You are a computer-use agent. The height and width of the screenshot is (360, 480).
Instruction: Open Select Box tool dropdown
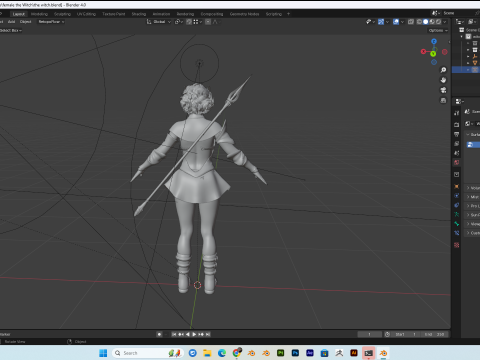click(x=11, y=30)
